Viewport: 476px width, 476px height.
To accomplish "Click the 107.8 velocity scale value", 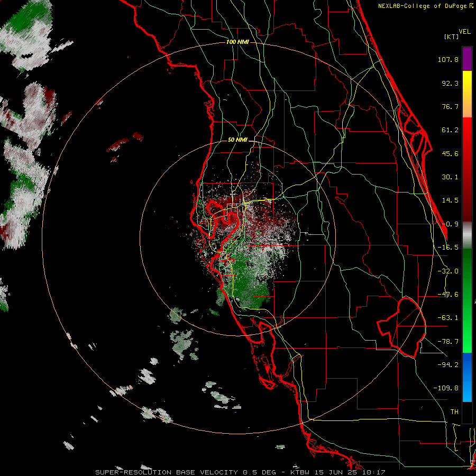I will [448, 59].
